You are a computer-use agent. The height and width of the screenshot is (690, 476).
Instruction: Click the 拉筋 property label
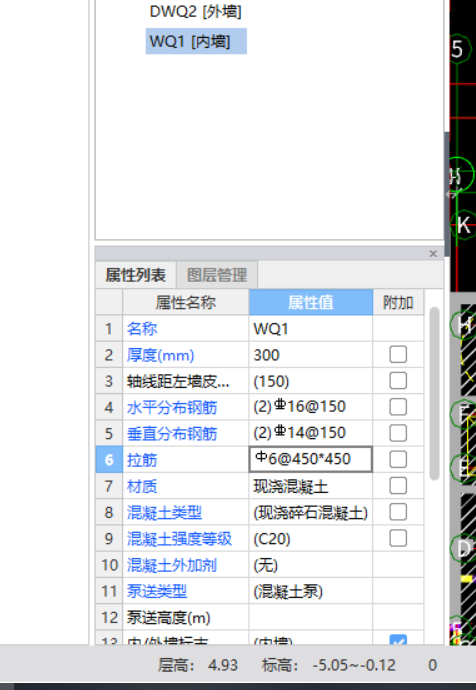tap(142, 460)
